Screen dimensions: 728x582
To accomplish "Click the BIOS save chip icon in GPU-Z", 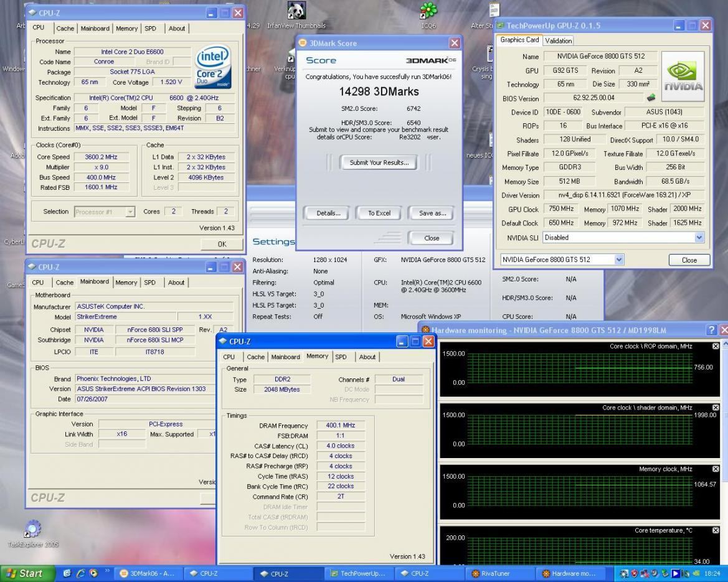I will 651,98.
